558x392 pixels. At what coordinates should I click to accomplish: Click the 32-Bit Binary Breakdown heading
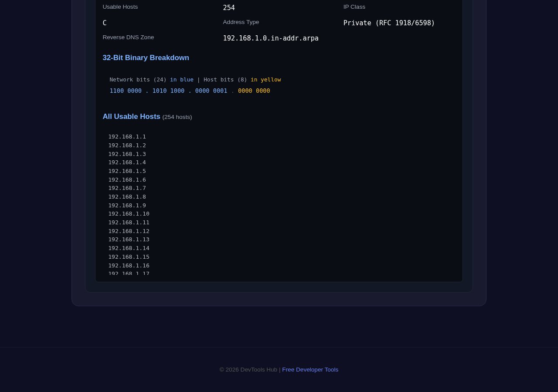[x=146, y=58]
